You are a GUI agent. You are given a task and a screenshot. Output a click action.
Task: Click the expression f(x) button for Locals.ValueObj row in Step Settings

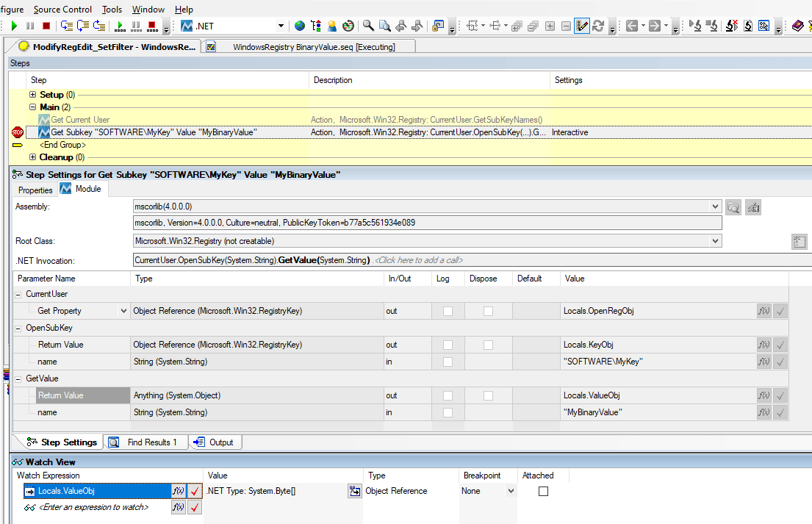coord(764,395)
